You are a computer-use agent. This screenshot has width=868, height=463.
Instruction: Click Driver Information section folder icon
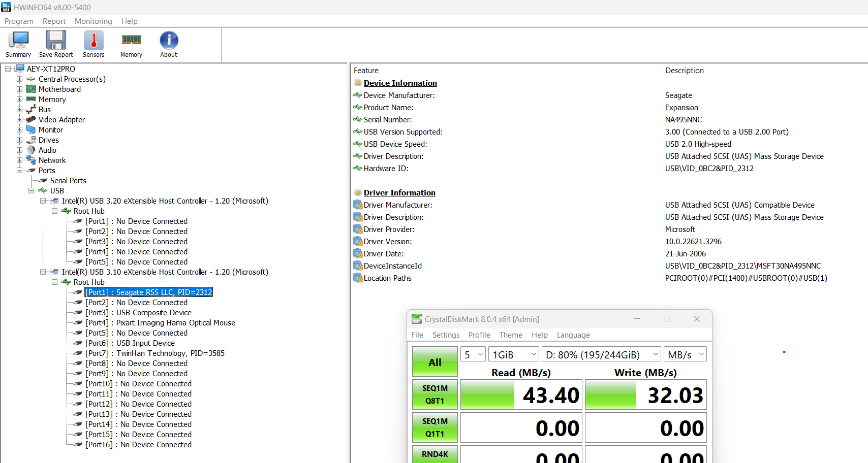coord(358,192)
